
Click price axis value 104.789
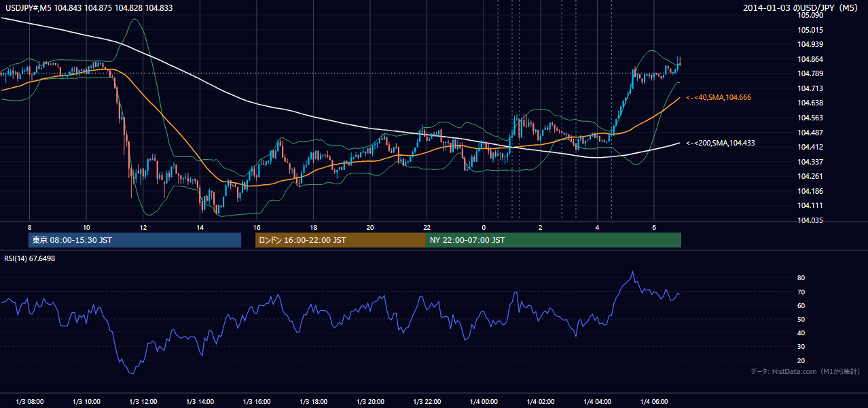(811, 74)
